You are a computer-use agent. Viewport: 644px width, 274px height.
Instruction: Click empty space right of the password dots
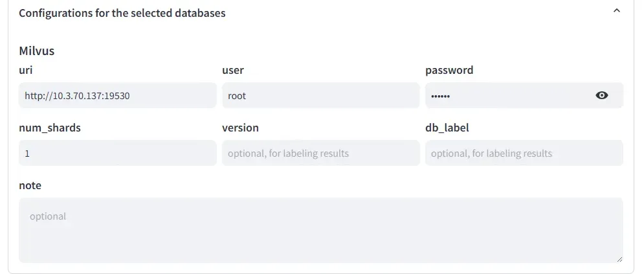click(518, 95)
